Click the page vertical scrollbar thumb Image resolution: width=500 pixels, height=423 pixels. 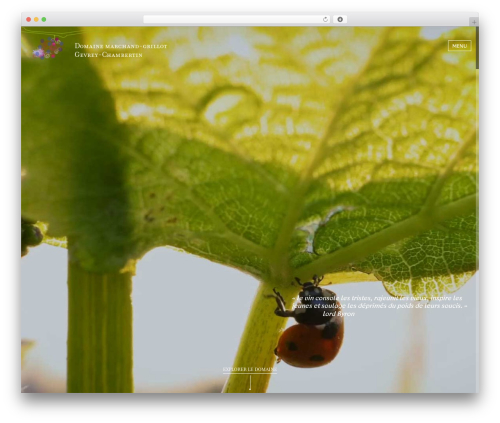[x=477, y=48]
